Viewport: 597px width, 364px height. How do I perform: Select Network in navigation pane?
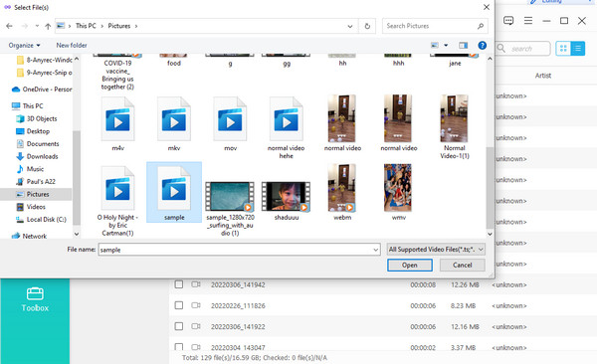pos(29,236)
